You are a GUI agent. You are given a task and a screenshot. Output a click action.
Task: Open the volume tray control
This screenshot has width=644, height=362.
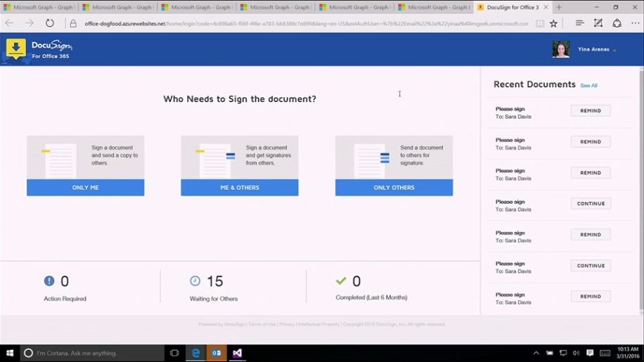coord(576,353)
